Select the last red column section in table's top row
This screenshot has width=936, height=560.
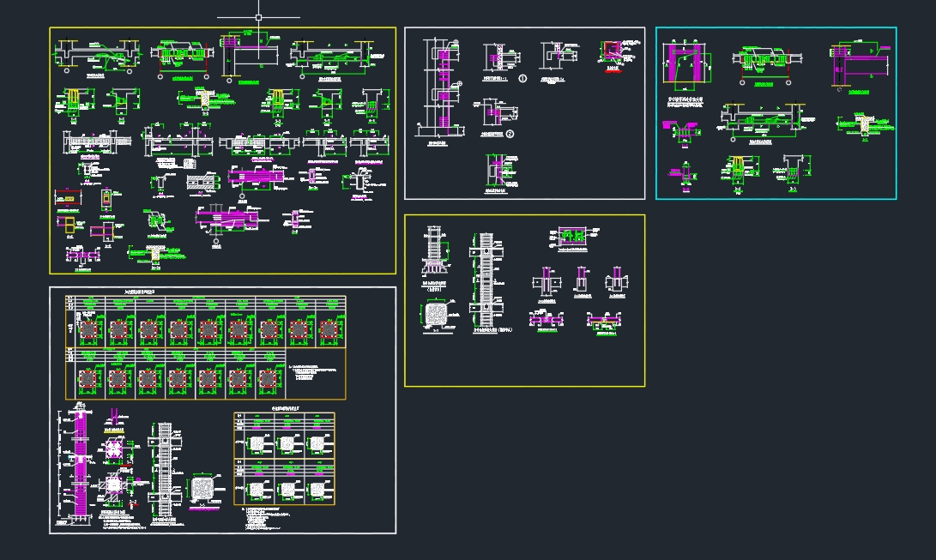[329, 330]
